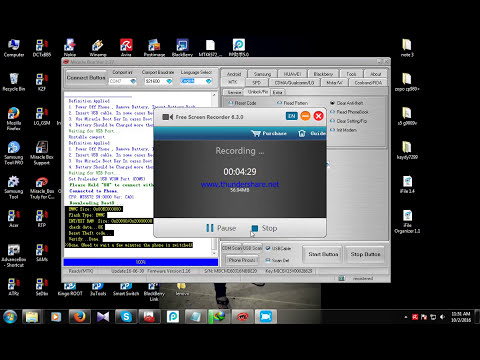Click the Purchase cart icon in recorder

point(269,133)
